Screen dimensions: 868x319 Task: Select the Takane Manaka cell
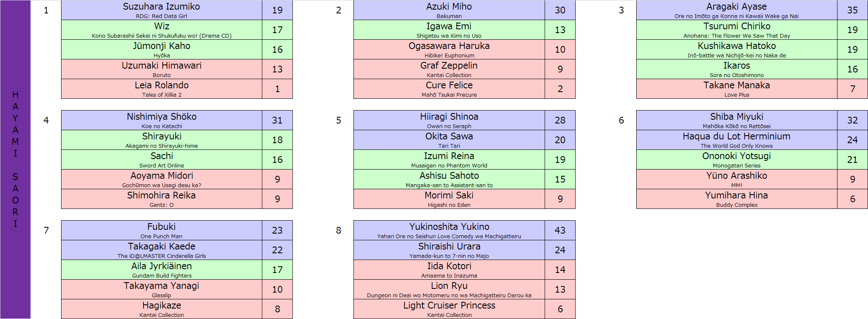click(737, 89)
